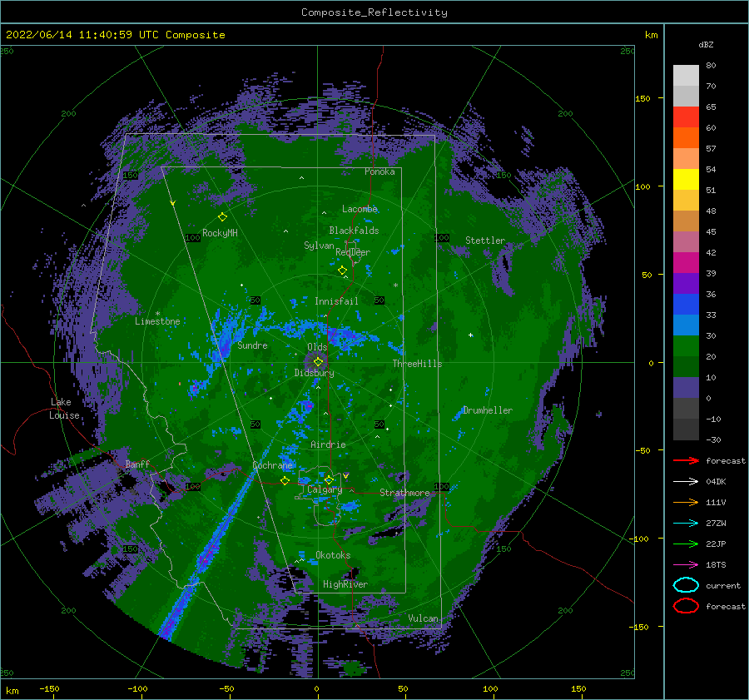The image size is (749, 700).
Task: Click the green 22JP arrow symbol
Action: 686,544
